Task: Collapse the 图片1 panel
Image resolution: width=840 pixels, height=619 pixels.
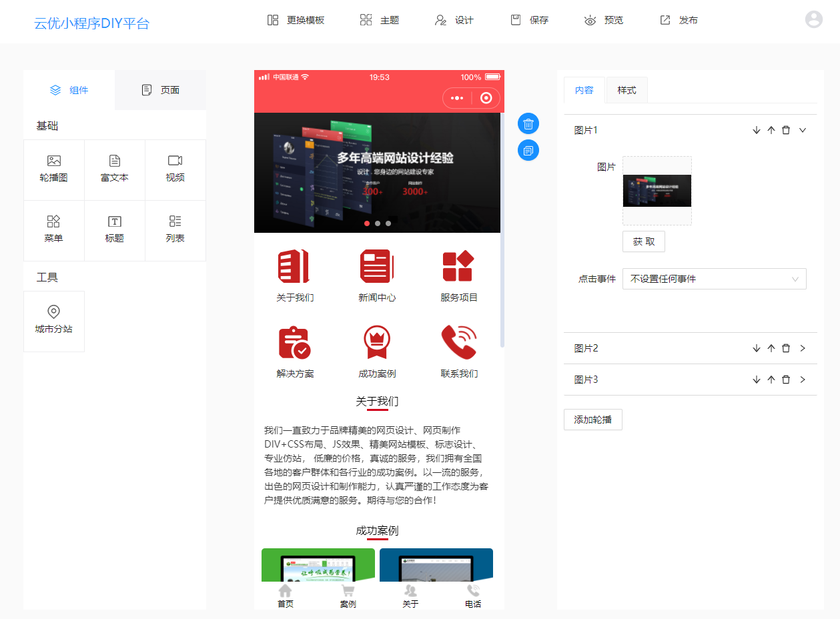Action: pyautogui.click(x=803, y=130)
